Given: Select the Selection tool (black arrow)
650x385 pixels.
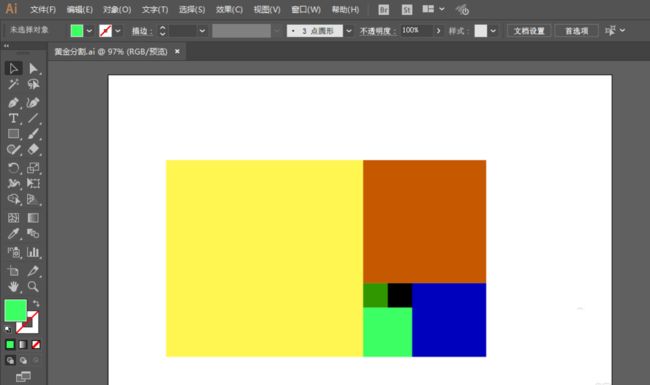Looking at the screenshot, I should tap(13, 68).
